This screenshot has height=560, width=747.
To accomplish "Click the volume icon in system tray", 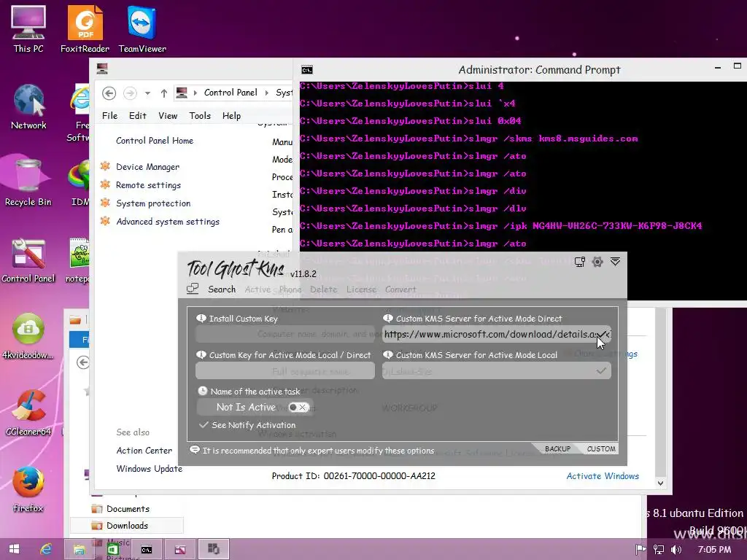I will click(676, 550).
